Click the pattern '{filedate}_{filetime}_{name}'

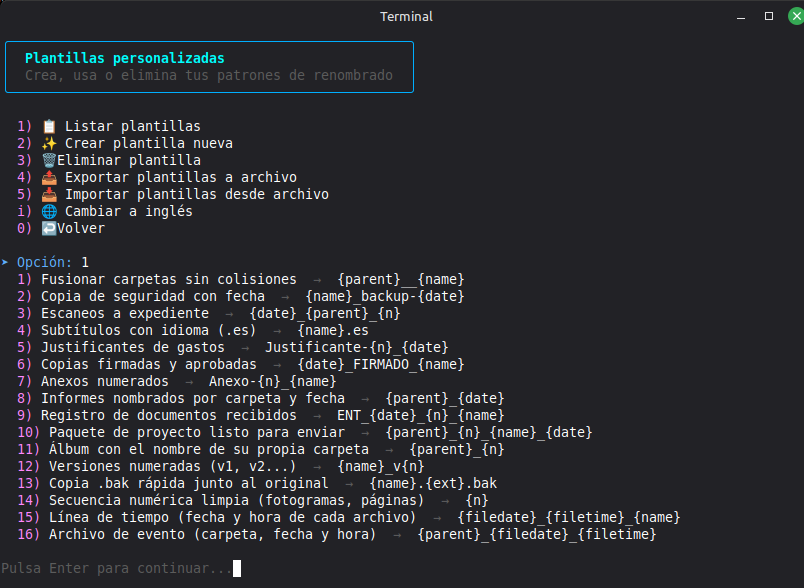[569, 517]
